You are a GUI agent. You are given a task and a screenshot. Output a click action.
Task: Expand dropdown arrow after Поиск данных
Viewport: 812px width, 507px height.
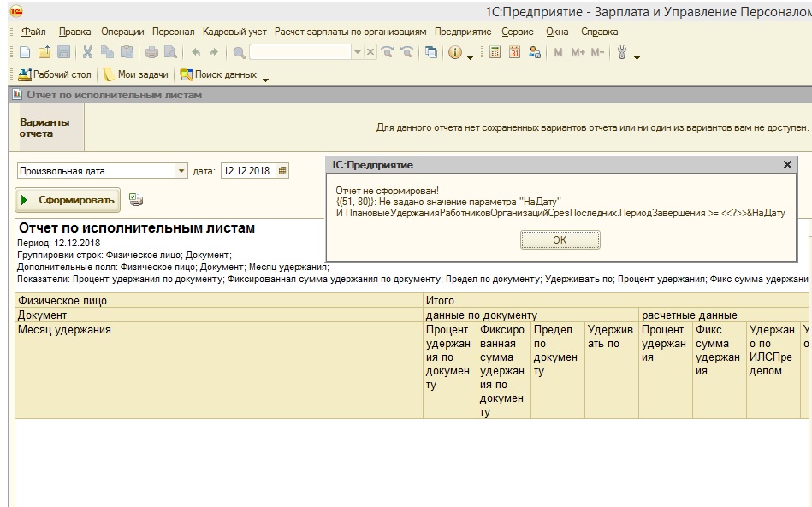(265, 80)
